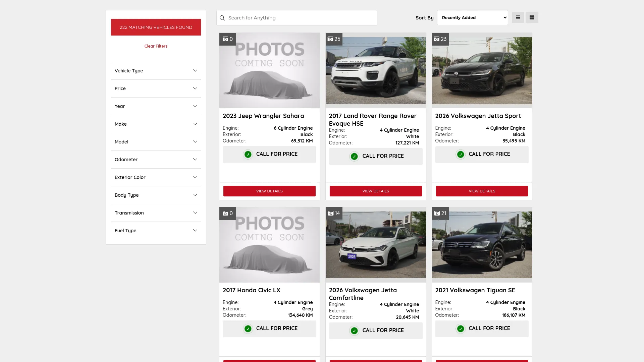The image size is (644, 362).
Task: Click green phone icon on Range Rover card
Action: pos(354,156)
